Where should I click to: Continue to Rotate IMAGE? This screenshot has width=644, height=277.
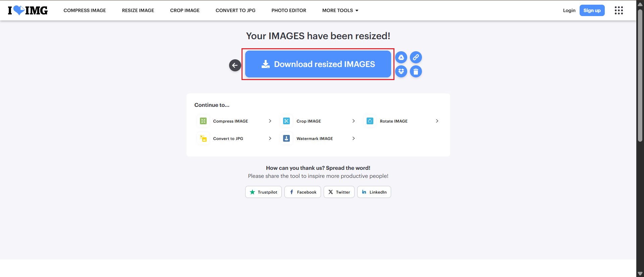tap(402, 121)
